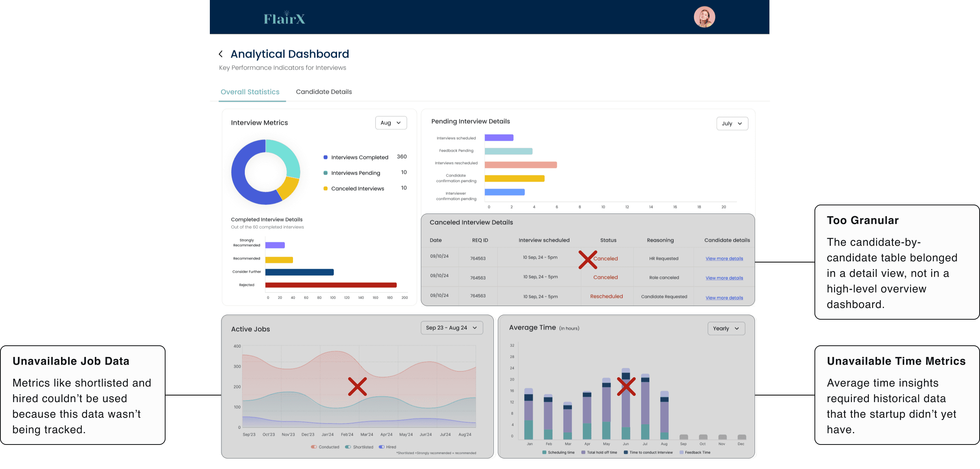The image size is (980, 469).
Task: Toggle the Conducted series legend switch
Action: (314, 447)
